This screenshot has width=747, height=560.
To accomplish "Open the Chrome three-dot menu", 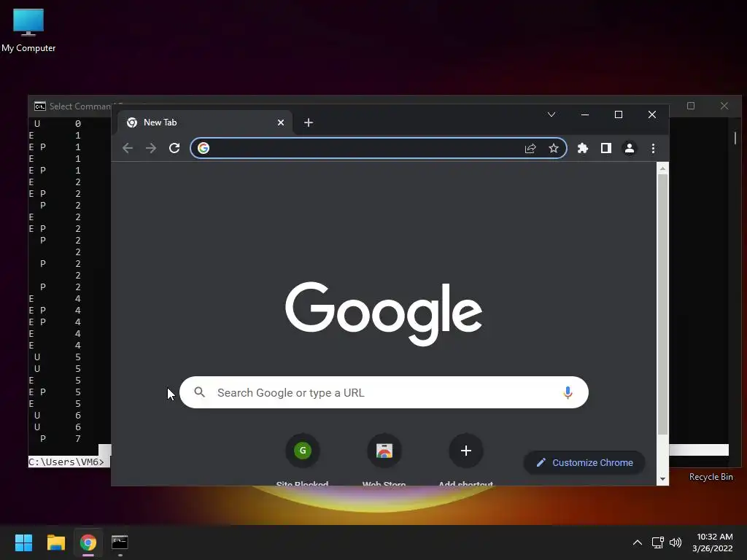I will pos(653,148).
